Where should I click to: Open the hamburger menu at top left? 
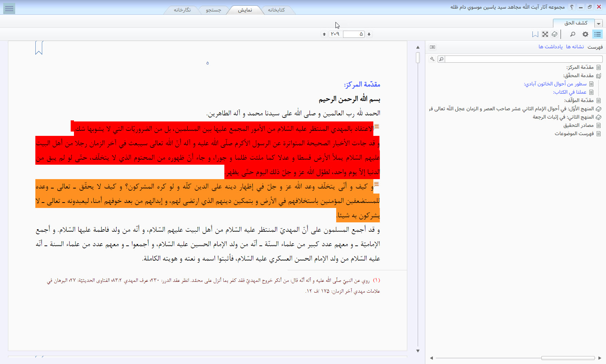9,9
